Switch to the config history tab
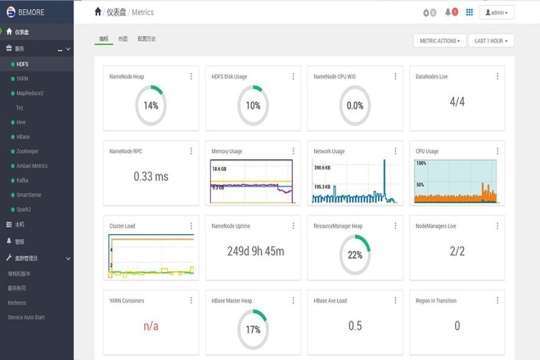Viewport: 540px width, 360px height. pyautogui.click(x=147, y=39)
